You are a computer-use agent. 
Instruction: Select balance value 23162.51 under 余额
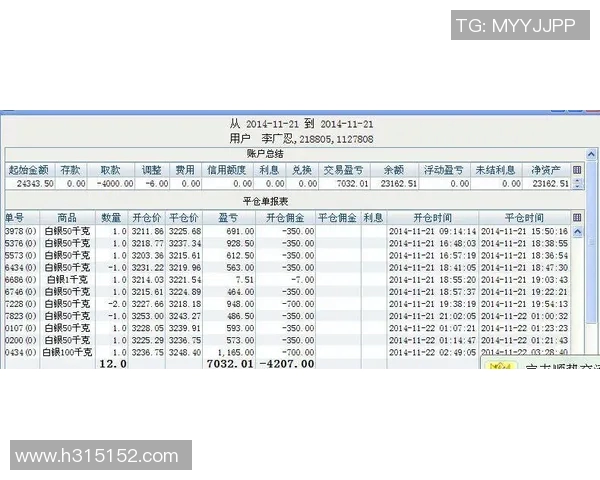click(398, 183)
